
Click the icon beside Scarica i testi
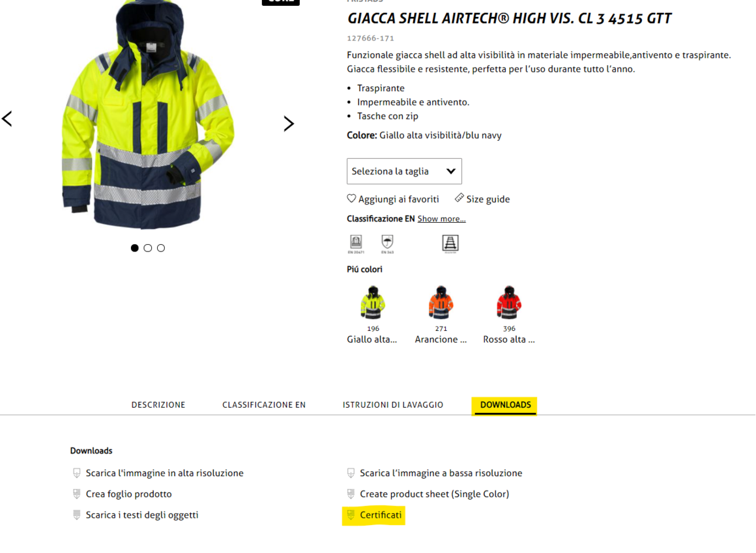[x=77, y=515]
